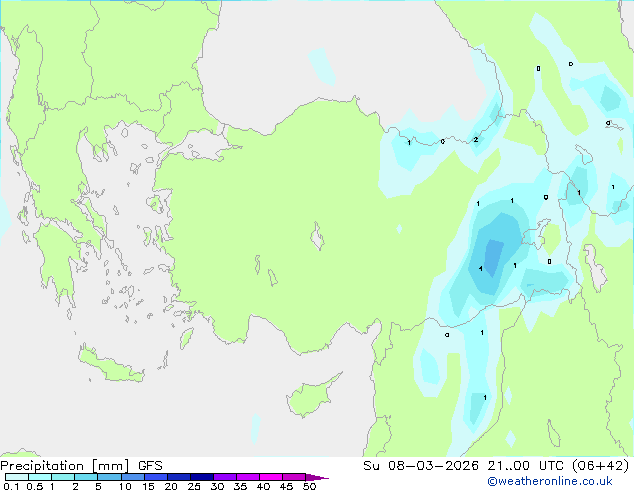The height and width of the screenshot is (490, 634).
Task: Select the 45–50 mm legend swatch
Action: pyautogui.click(x=294, y=477)
